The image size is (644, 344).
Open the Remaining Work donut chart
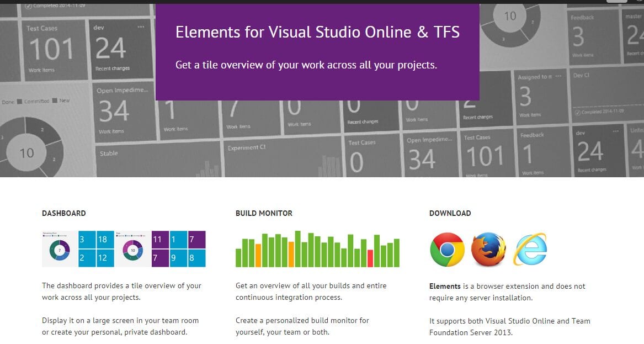click(x=60, y=250)
